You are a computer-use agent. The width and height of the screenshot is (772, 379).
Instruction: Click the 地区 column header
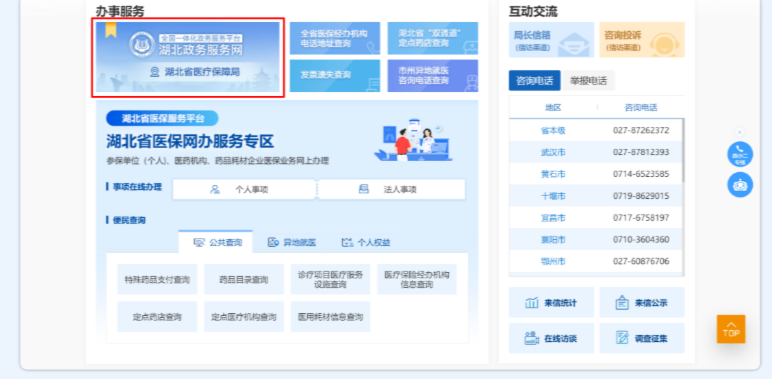tap(553, 107)
